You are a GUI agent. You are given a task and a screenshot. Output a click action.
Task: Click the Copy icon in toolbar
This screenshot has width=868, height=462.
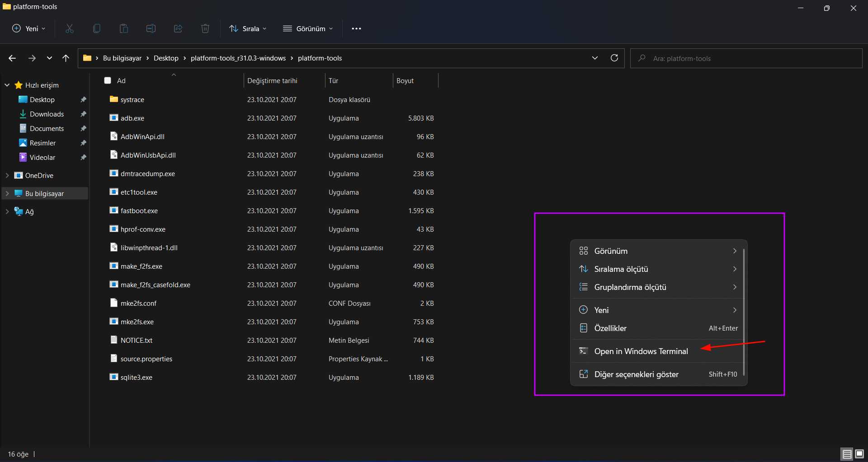coord(97,28)
